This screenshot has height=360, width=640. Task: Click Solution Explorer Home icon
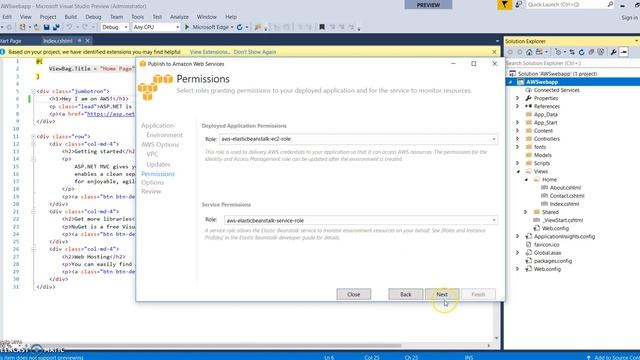click(x=529, y=52)
